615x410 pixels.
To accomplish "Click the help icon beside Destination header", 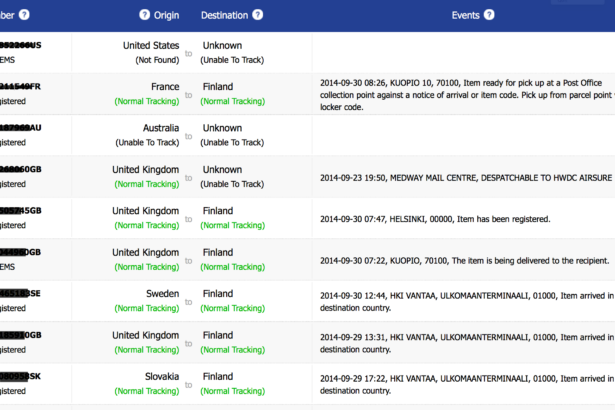I will tap(258, 15).
